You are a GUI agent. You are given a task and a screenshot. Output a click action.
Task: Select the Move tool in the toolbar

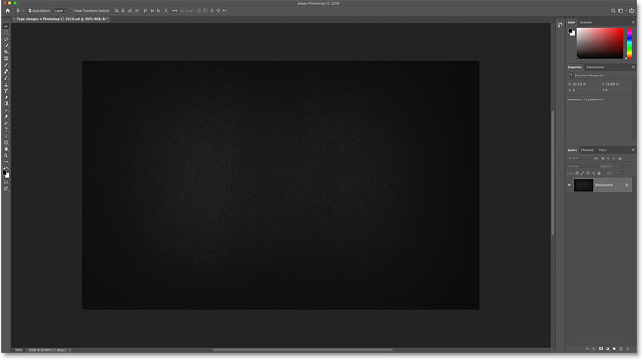pos(6,26)
